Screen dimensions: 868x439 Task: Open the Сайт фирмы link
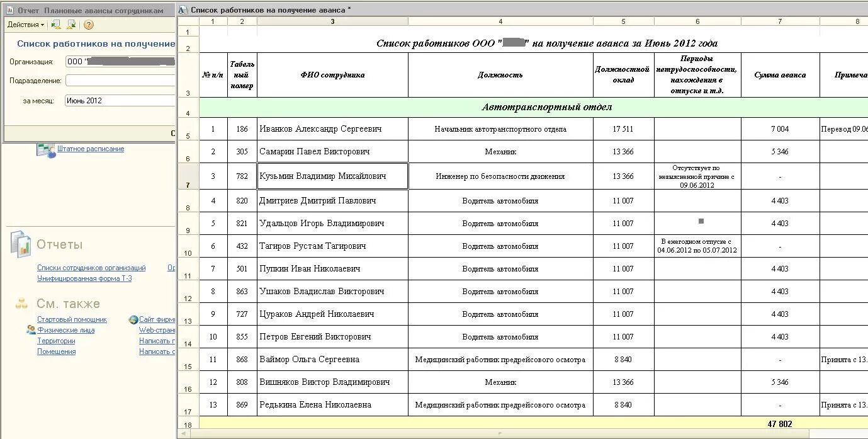point(157,319)
